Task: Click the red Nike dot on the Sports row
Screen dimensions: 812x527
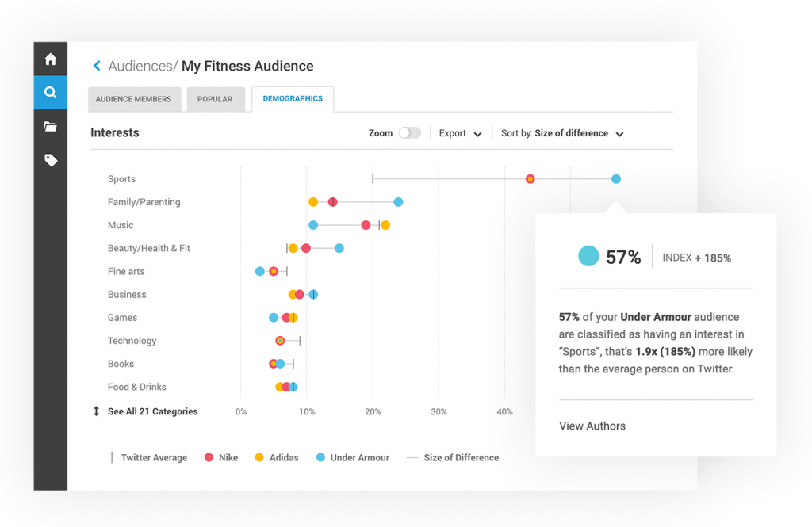Action: (x=530, y=178)
